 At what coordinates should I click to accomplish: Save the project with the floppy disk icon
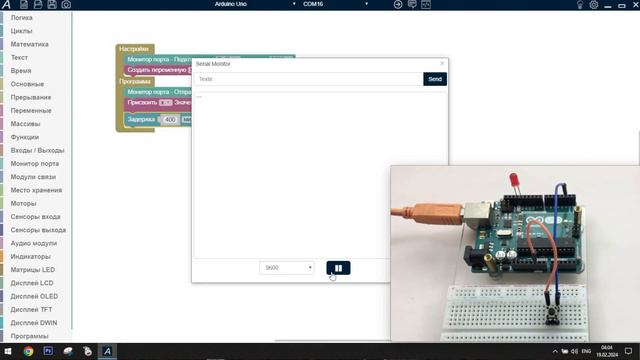(x=52, y=4)
